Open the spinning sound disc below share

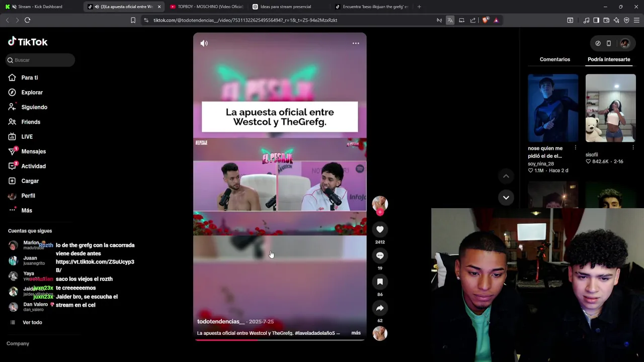tap(380, 333)
